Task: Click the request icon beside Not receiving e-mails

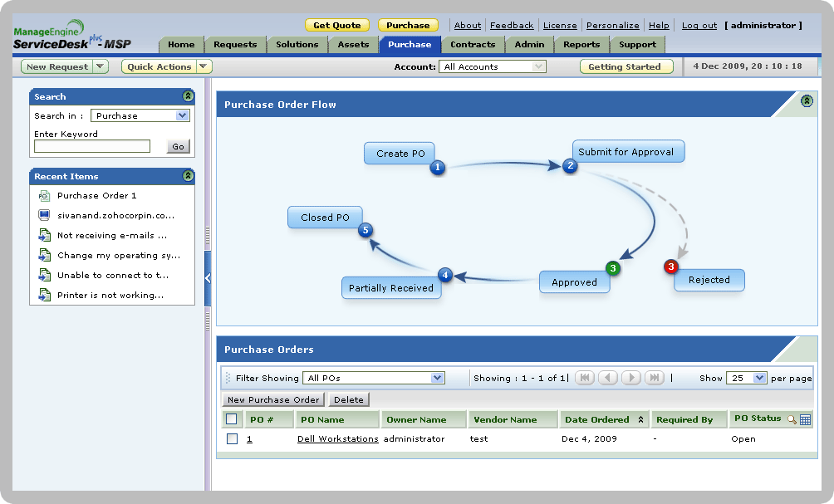Action: pyautogui.click(x=44, y=235)
